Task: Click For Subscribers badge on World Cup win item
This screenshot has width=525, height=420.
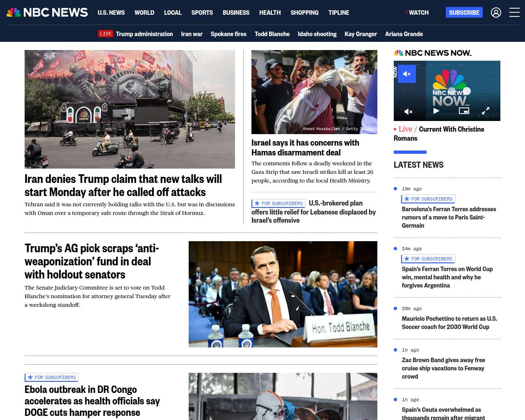Action: pos(428,259)
